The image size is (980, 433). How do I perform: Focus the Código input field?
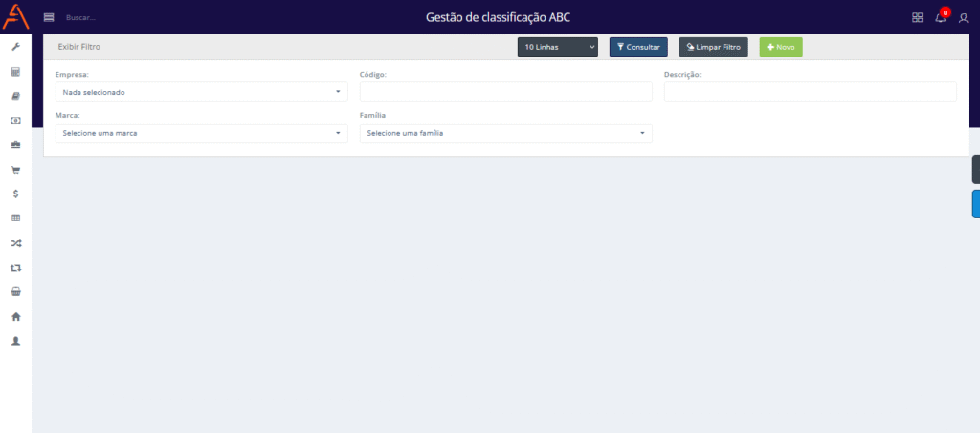(x=505, y=92)
